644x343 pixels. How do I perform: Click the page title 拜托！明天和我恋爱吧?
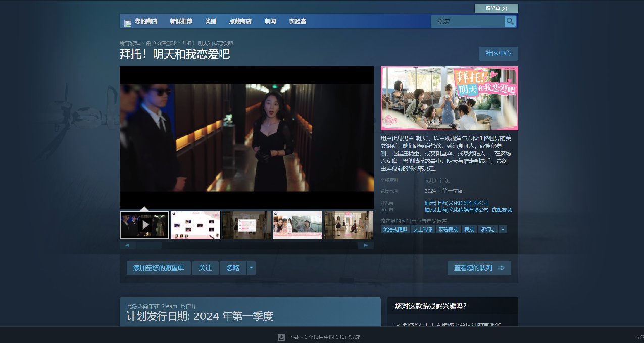[175, 54]
